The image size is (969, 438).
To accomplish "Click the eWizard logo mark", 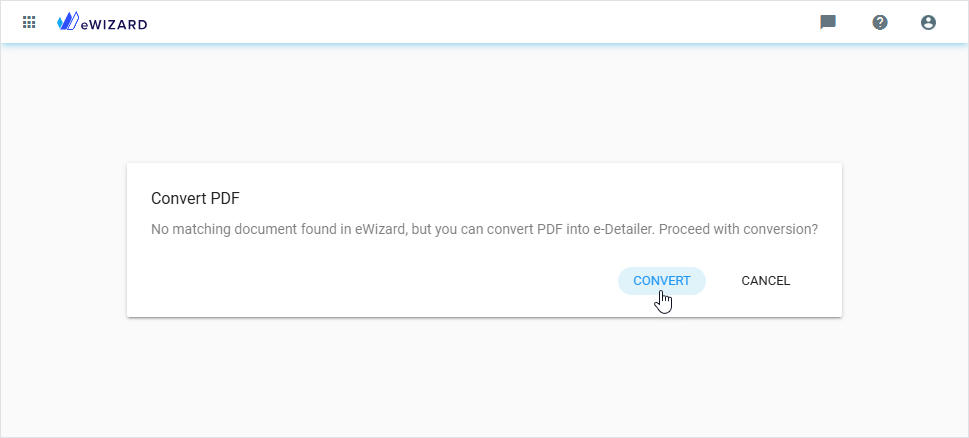I will click(68, 21).
